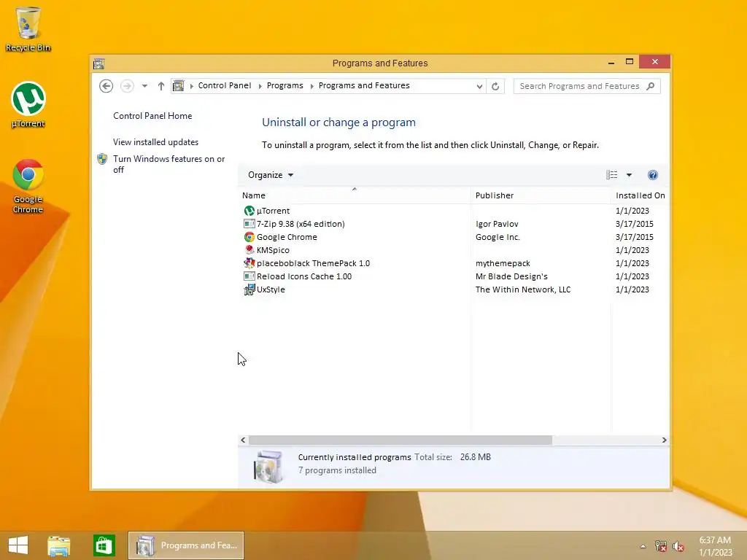Click the search magnifier icon
The image size is (747, 560).
[650, 86]
